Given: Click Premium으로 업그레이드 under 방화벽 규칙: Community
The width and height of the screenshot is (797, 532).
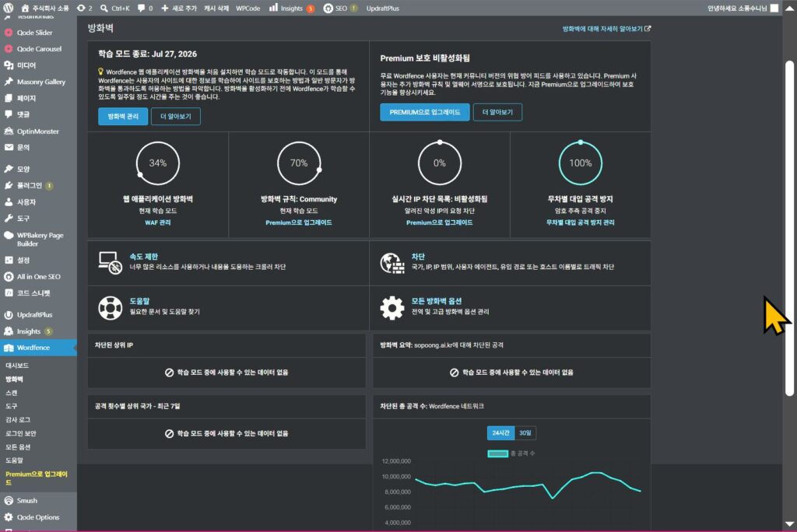Looking at the screenshot, I should [298, 222].
